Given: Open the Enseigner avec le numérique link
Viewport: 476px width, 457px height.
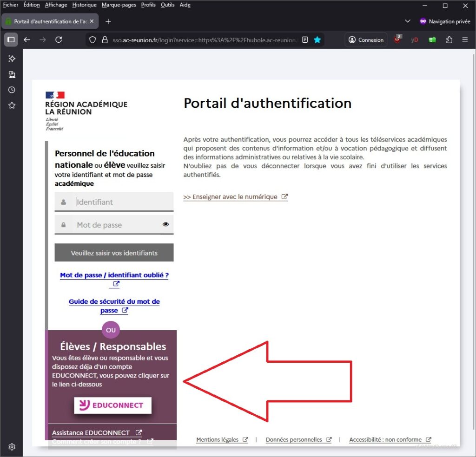Looking at the screenshot, I should [231, 197].
